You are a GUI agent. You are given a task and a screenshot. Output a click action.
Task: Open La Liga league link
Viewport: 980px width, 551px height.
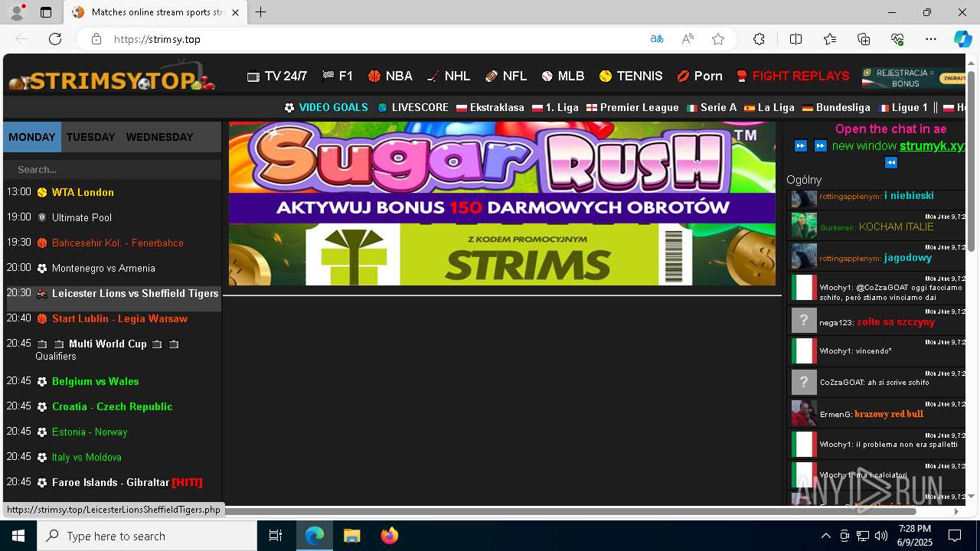click(769, 108)
